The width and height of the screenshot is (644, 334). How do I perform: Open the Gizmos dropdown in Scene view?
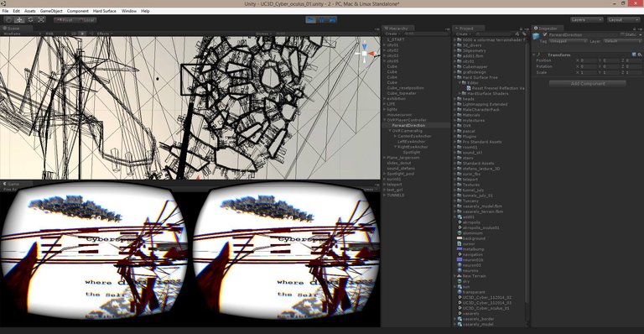coord(263,34)
